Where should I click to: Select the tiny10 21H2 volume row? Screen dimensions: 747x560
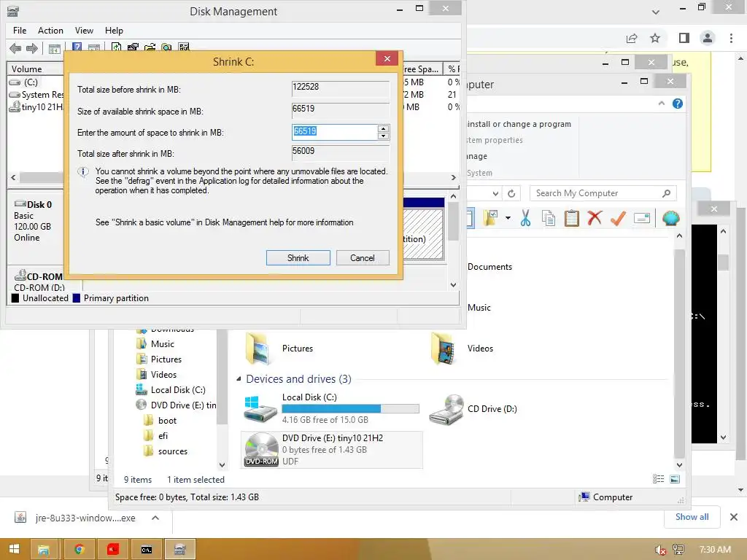click(x=36, y=107)
